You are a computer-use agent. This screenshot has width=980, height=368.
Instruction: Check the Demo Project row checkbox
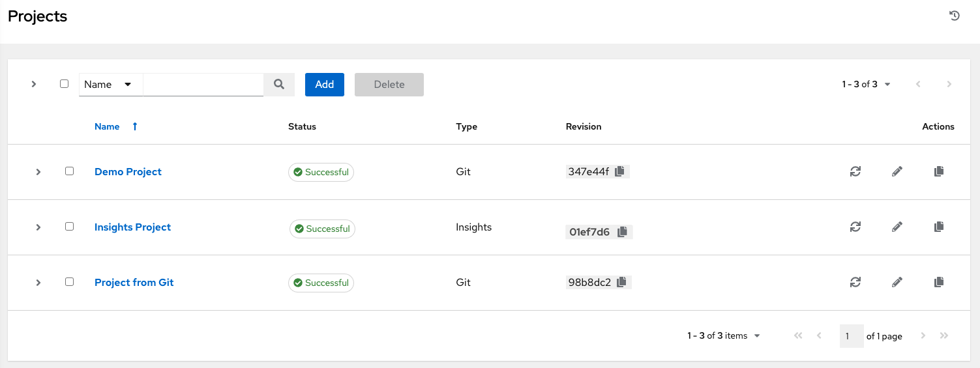[x=69, y=171]
